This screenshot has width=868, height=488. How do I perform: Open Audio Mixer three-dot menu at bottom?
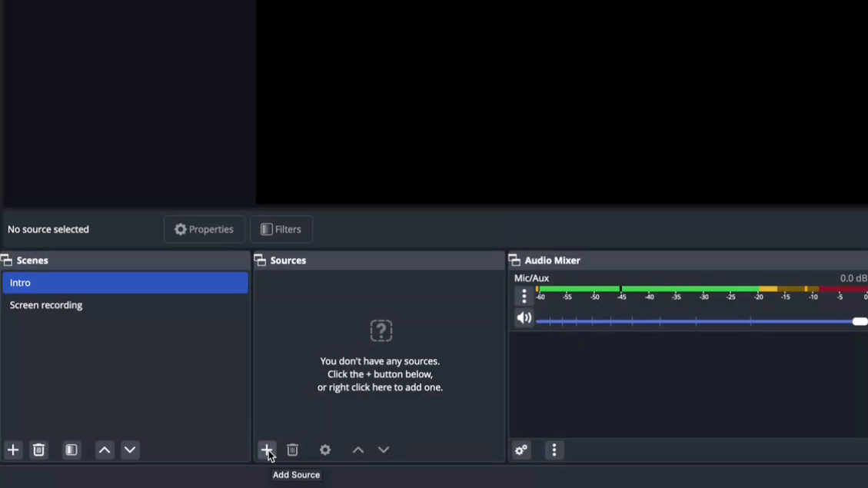[554, 450]
